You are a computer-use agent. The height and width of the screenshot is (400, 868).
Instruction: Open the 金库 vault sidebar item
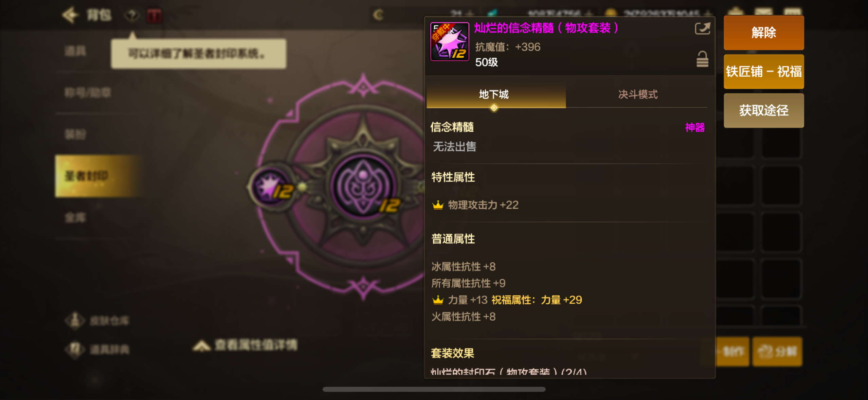click(x=75, y=217)
